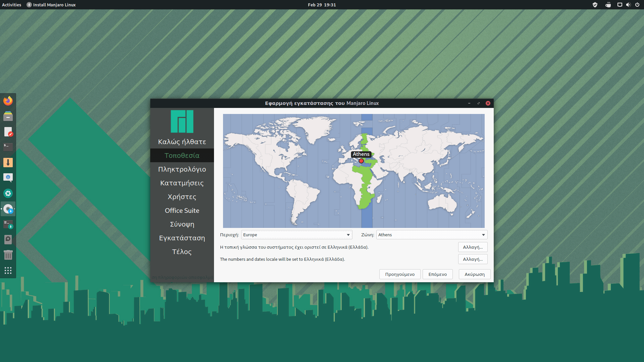Open Firefox from the dock
Viewport: 644px width, 362px height.
coord(8,101)
